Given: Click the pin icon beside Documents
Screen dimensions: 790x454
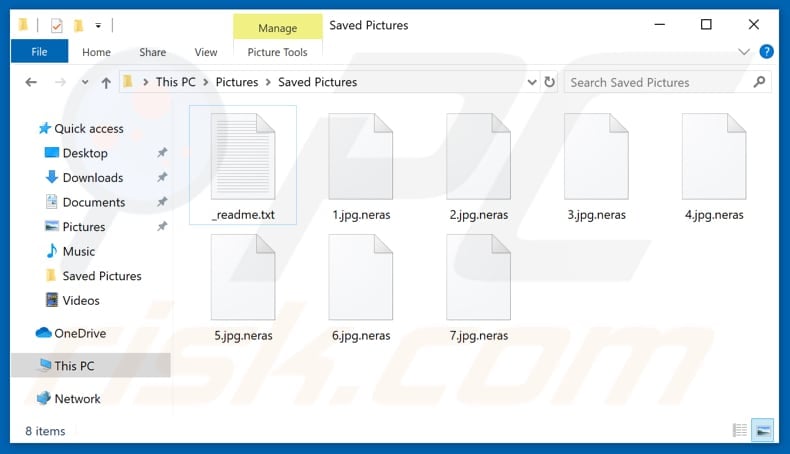Looking at the screenshot, I should (162, 202).
